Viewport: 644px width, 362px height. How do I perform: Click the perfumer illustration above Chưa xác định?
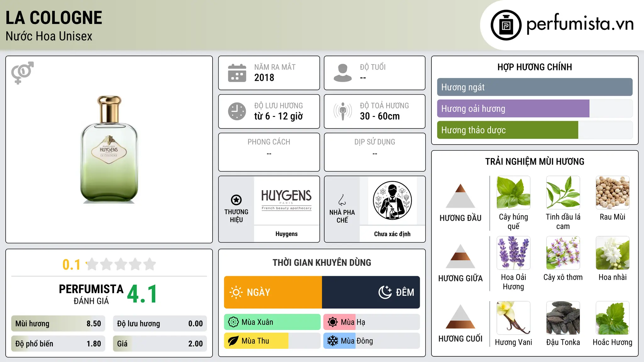pyautogui.click(x=392, y=200)
